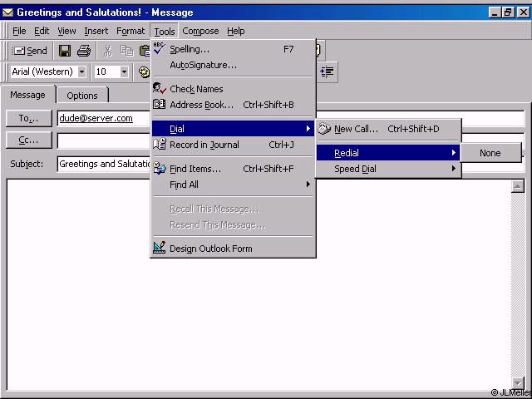Open the Compose menu
The height and width of the screenshot is (399, 532).
(200, 32)
